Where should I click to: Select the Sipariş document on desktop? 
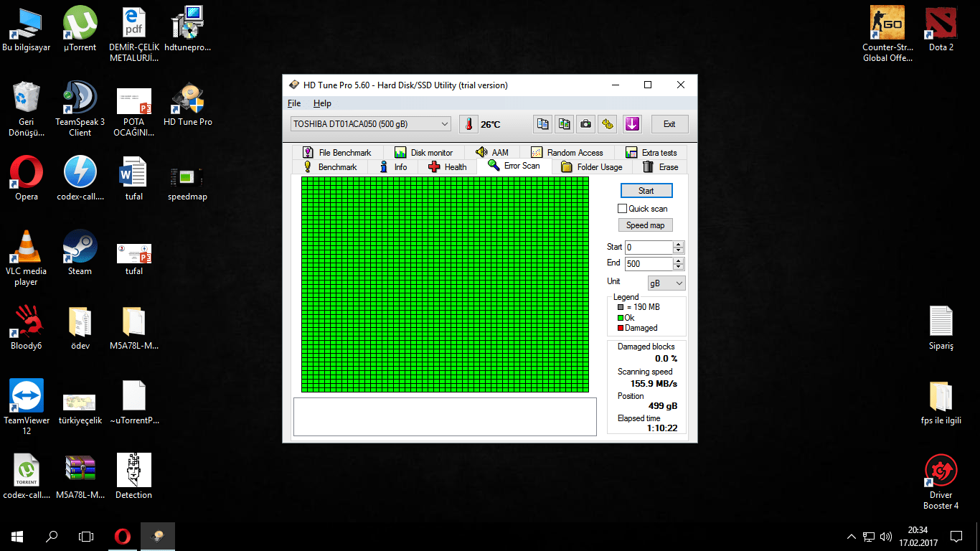941,328
